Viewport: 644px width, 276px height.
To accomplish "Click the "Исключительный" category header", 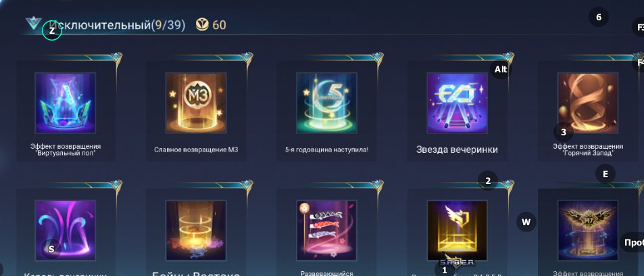I will 100,25.
